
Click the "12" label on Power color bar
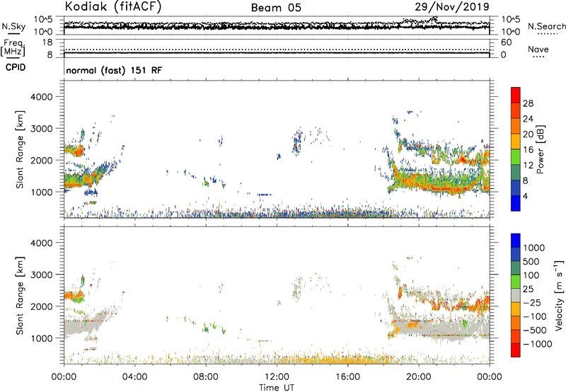528,166
